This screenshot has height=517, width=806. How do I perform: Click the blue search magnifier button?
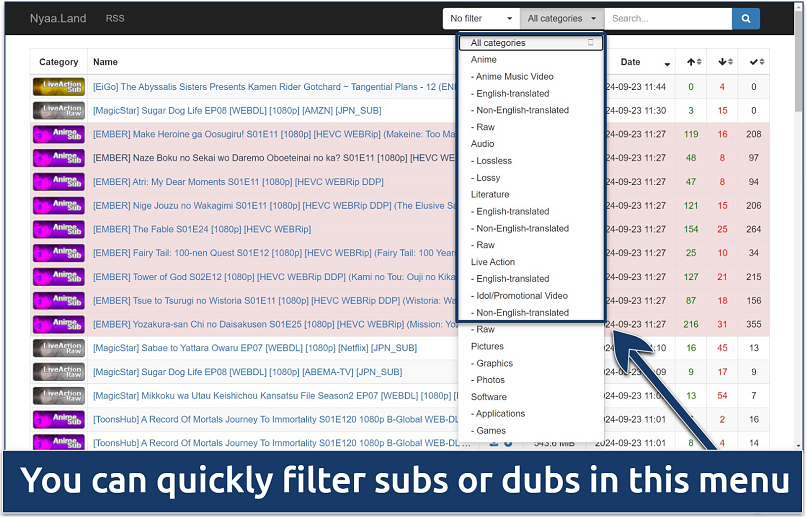pos(745,19)
